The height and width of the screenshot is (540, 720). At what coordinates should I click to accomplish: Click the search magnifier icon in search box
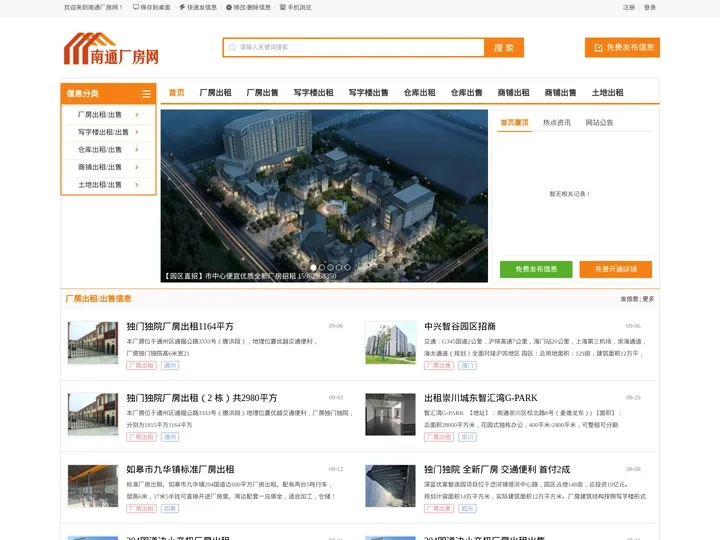click(x=232, y=47)
